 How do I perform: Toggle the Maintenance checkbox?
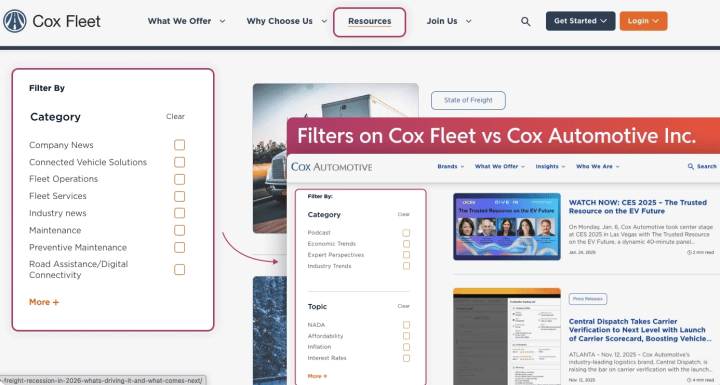[180, 230]
